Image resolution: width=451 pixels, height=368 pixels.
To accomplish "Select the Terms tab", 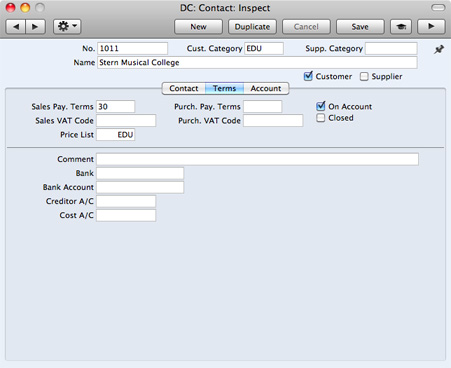I will [x=224, y=88].
